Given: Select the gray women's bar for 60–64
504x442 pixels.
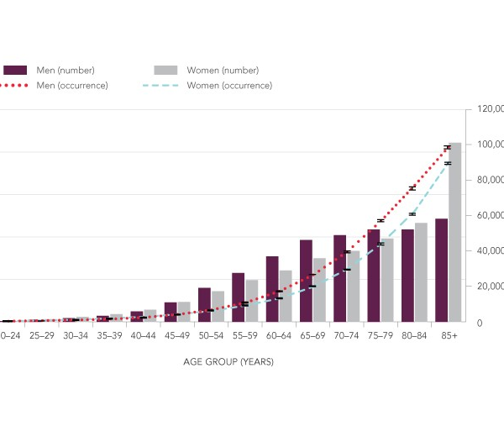Looking at the screenshot, I should 286,296.
